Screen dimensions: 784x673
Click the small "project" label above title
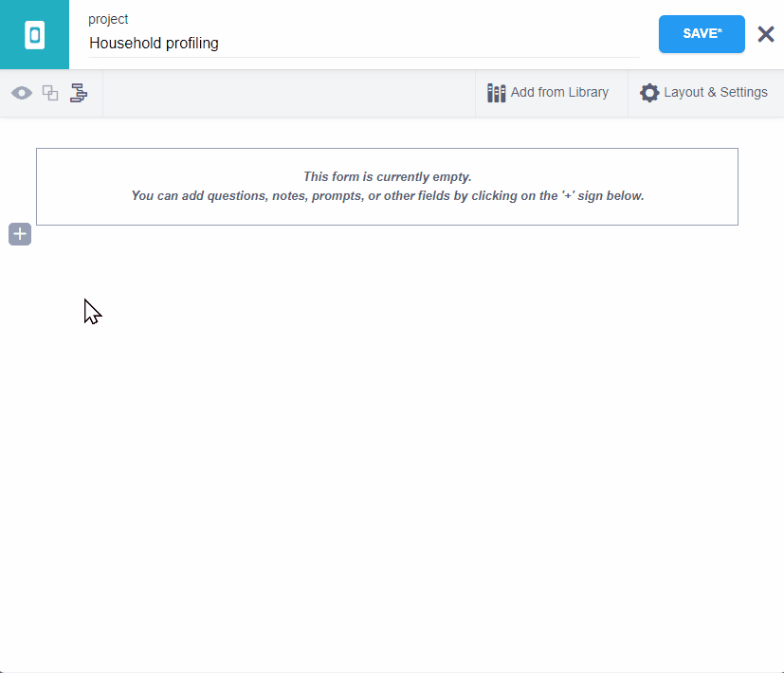108,19
